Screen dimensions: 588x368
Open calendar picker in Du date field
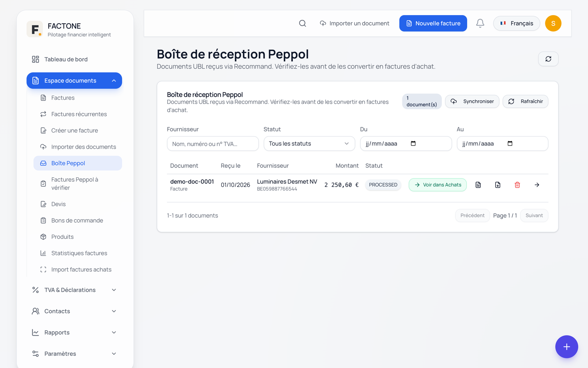(x=413, y=144)
